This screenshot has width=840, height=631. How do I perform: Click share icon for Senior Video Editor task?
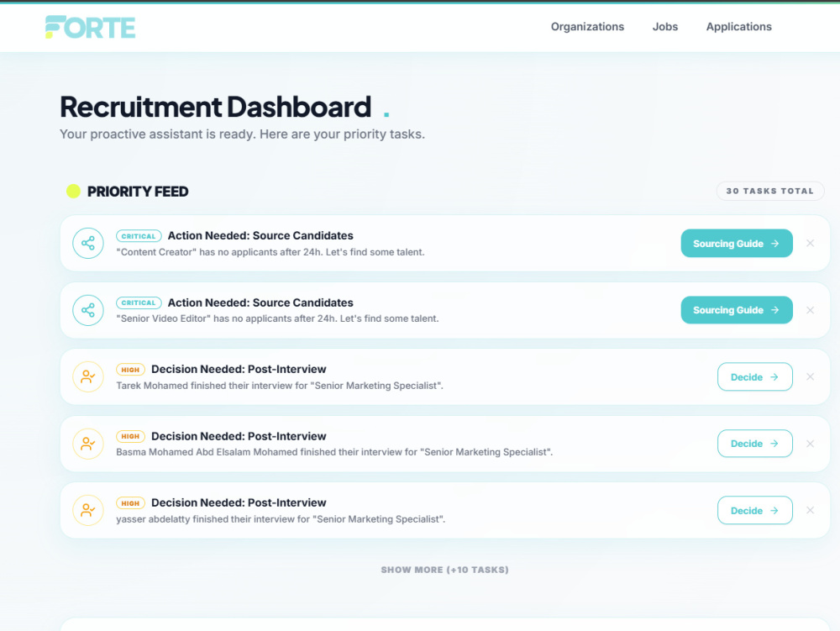pos(88,310)
